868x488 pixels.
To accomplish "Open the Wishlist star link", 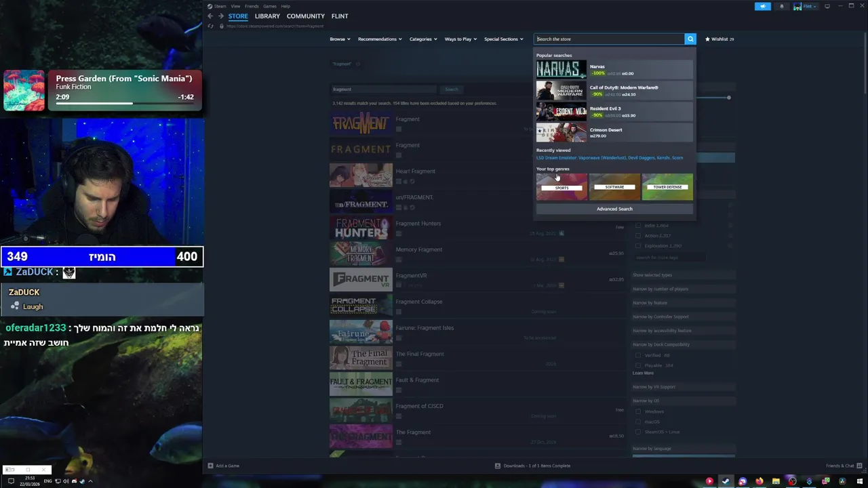I will pos(719,39).
